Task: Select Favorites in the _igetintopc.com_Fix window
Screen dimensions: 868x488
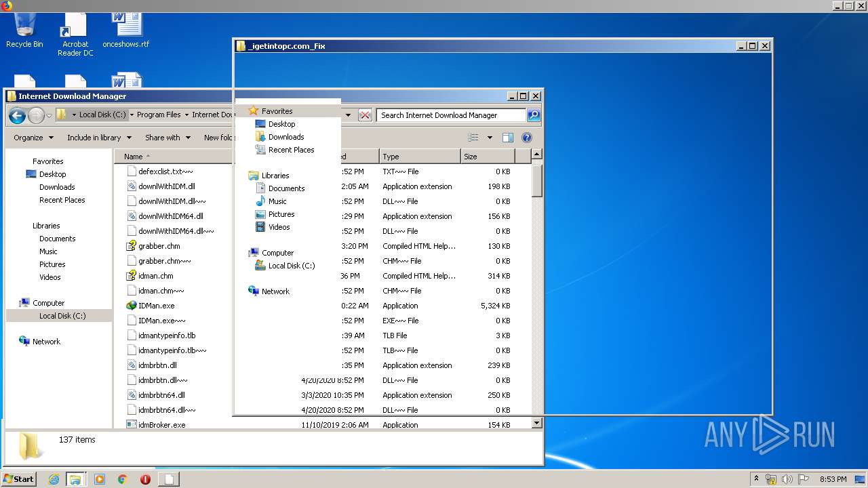Action: coord(277,111)
